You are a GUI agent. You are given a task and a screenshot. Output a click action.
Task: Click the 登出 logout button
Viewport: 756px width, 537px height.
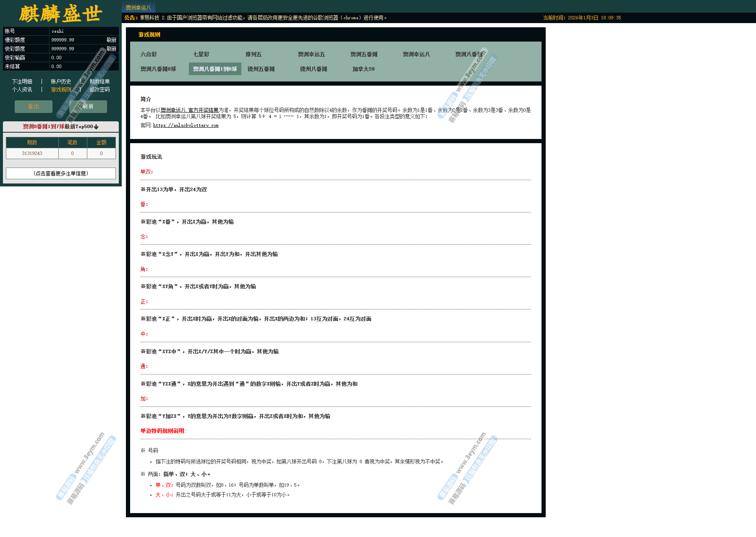pos(34,107)
